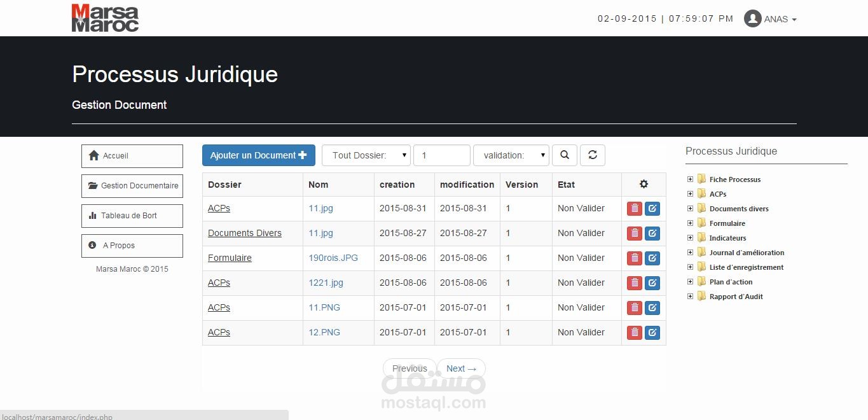Open A Propos in sidebar
The width and height of the screenshot is (868, 420).
click(132, 246)
